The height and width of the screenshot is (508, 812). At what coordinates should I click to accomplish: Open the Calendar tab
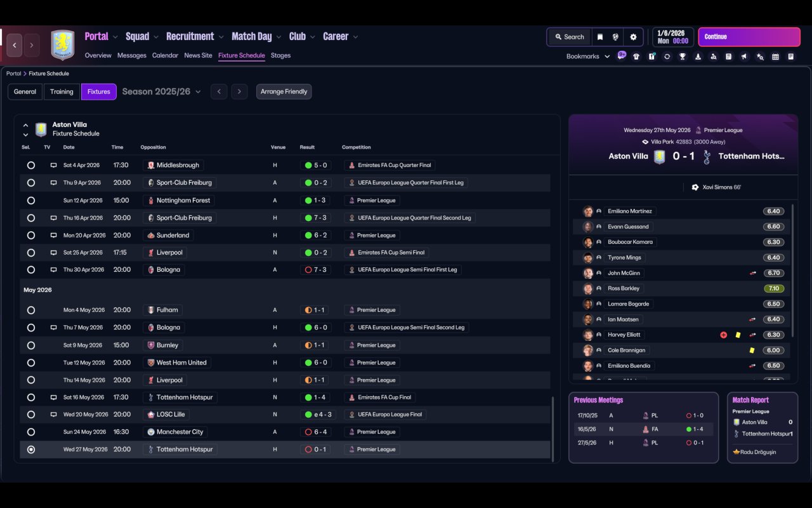(165, 55)
